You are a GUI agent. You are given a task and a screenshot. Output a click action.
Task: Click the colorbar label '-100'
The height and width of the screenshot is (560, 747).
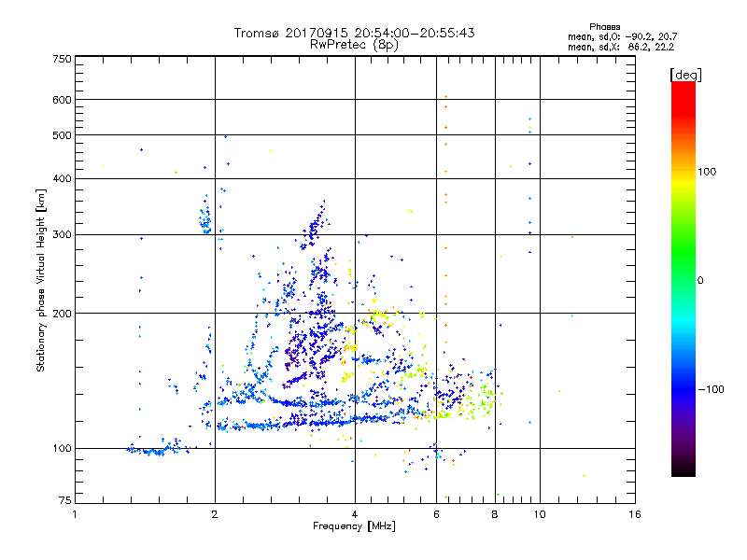click(x=711, y=389)
